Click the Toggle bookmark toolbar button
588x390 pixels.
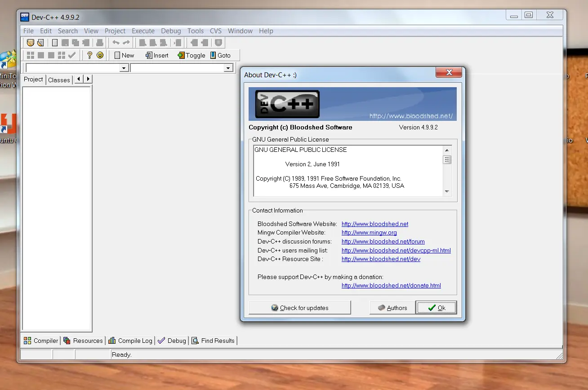pyautogui.click(x=192, y=55)
